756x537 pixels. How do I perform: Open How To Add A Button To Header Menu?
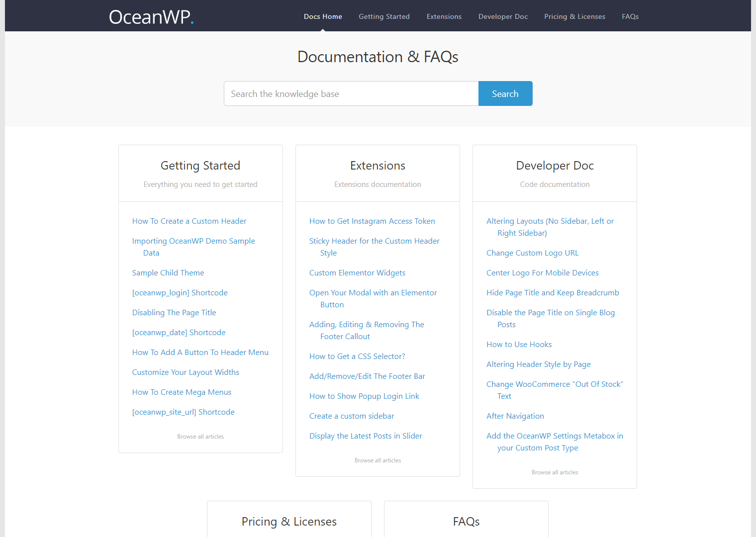[x=200, y=353]
